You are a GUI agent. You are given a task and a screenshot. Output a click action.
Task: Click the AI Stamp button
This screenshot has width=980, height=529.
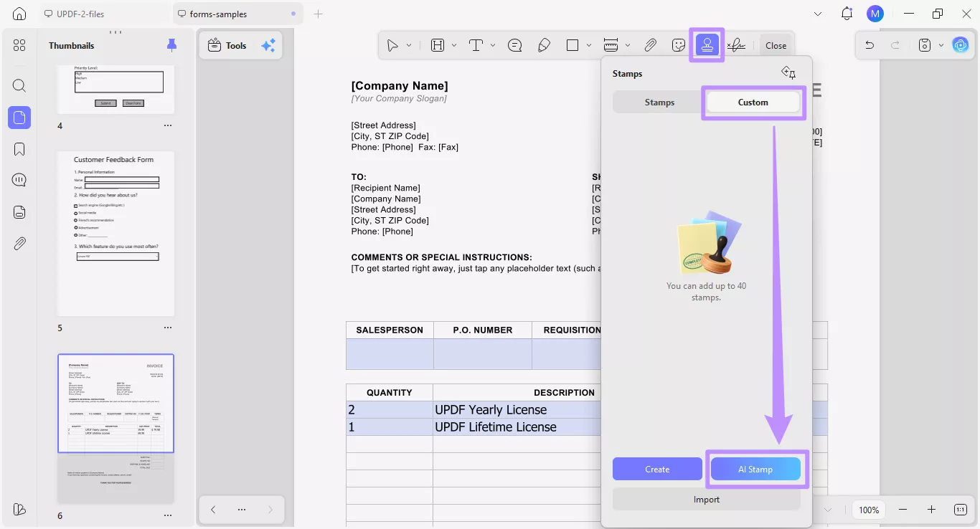click(x=755, y=469)
